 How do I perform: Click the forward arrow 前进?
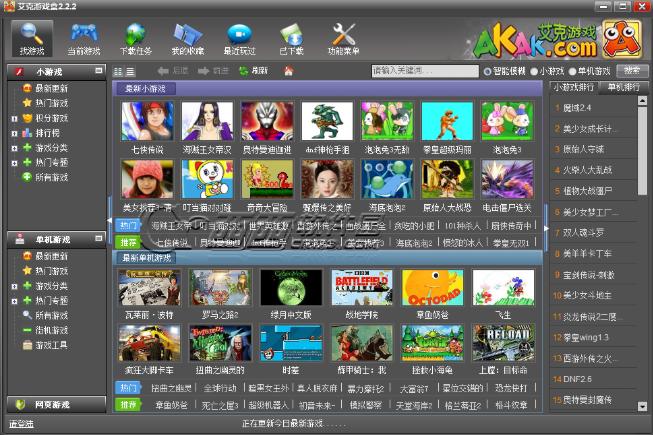[x=213, y=71]
